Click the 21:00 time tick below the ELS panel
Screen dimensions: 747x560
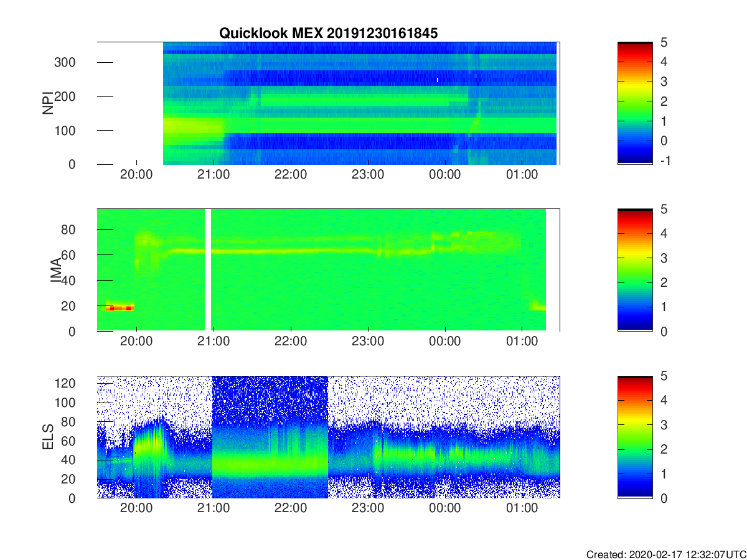coord(214,508)
